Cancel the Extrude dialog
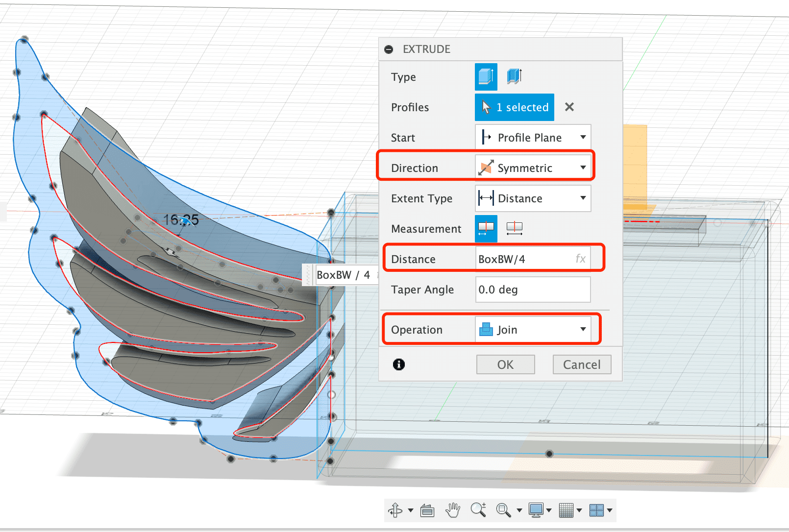Screen dimensions: 789x532 [x=582, y=364]
